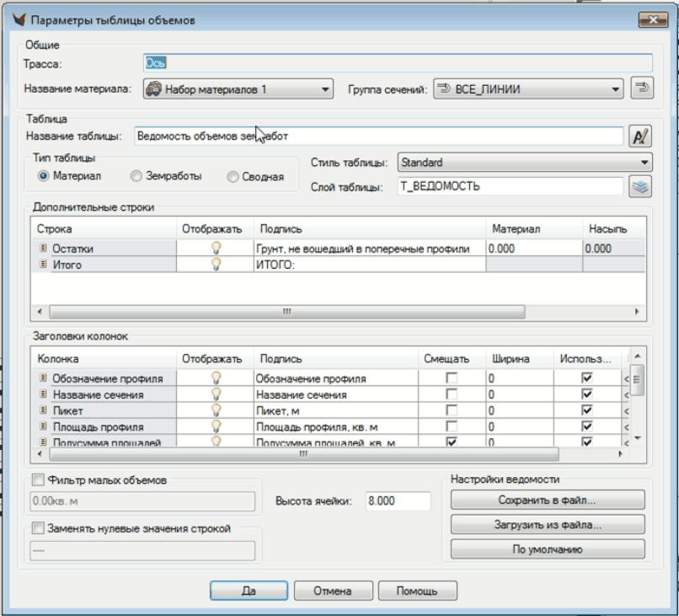Click the Сохранить в файл button

coord(548,501)
